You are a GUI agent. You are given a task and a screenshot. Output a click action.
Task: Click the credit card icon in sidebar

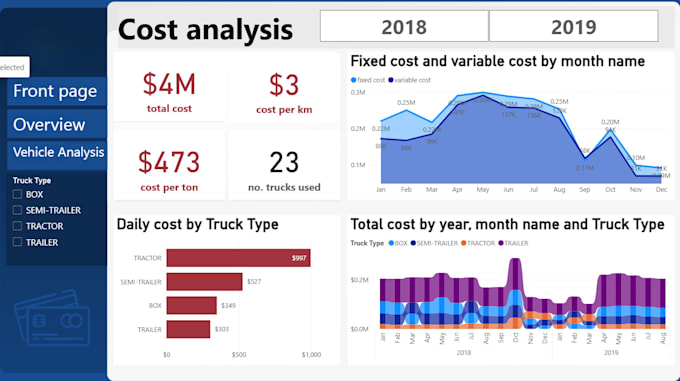pyautogui.click(x=52, y=318)
